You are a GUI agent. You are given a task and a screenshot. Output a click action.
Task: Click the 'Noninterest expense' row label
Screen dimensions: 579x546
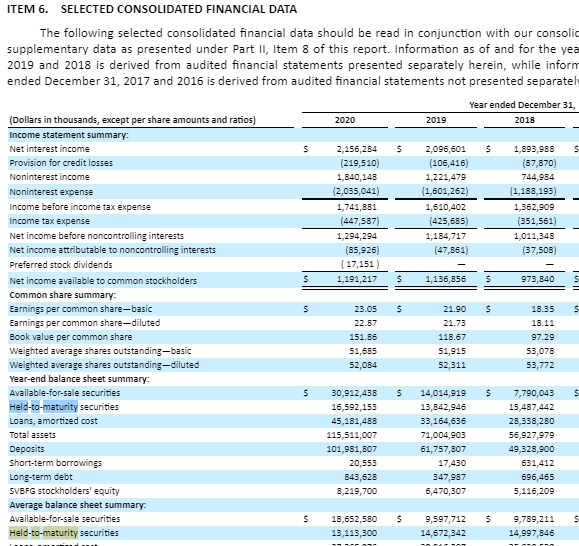click(x=51, y=192)
